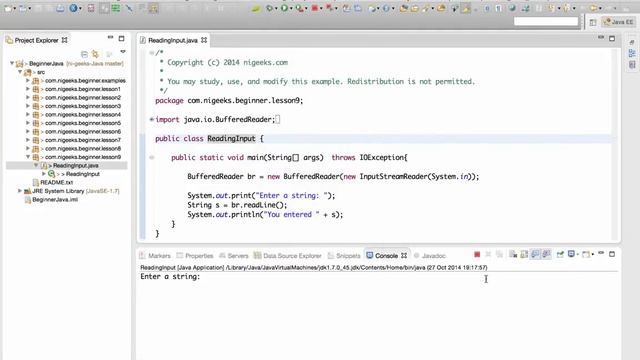The width and height of the screenshot is (640, 360).
Task: Click the Debug bug icon
Action: 269,8
